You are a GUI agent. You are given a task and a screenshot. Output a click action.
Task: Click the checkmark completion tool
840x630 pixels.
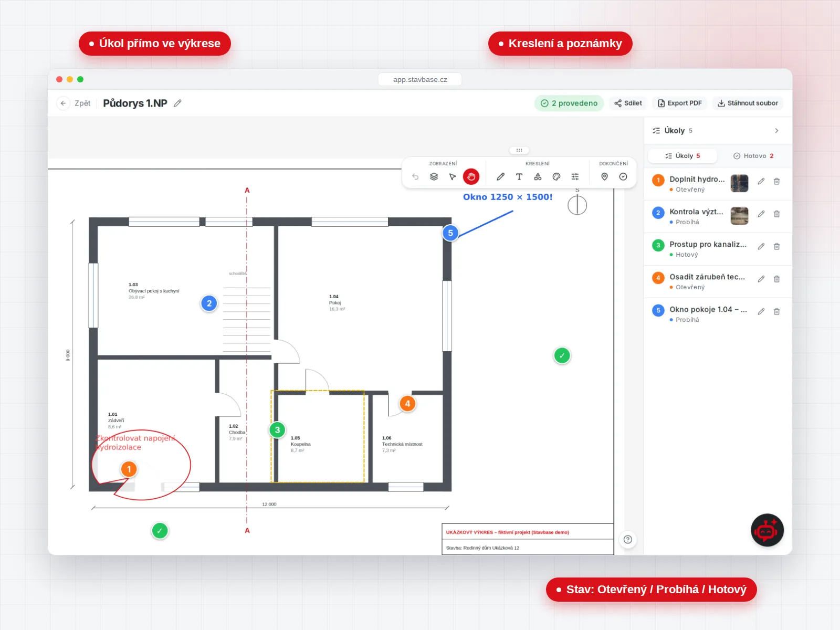pyautogui.click(x=623, y=177)
